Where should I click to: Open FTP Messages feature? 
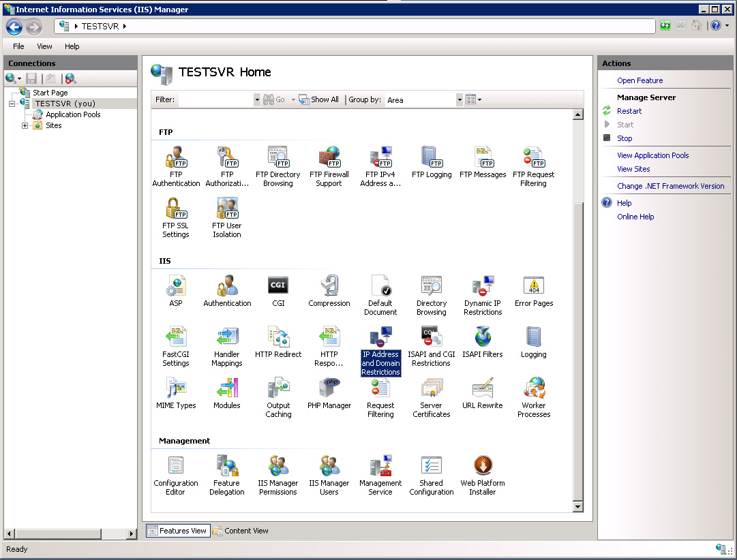pos(483,162)
